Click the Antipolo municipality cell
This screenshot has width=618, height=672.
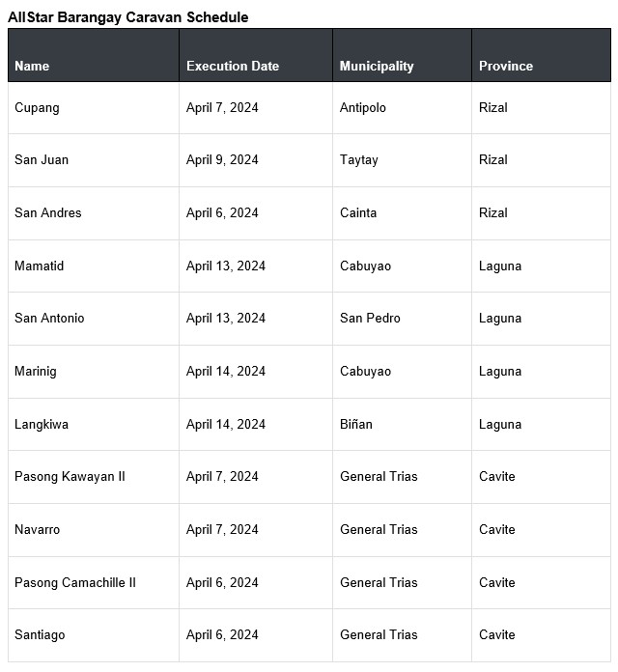click(363, 107)
